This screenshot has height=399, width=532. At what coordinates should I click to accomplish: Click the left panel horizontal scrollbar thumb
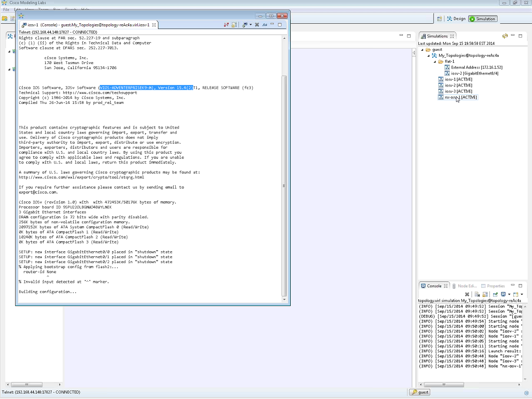27,384
